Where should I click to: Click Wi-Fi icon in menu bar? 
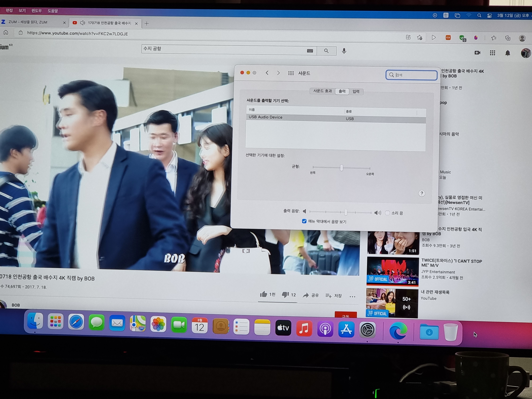pos(469,15)
